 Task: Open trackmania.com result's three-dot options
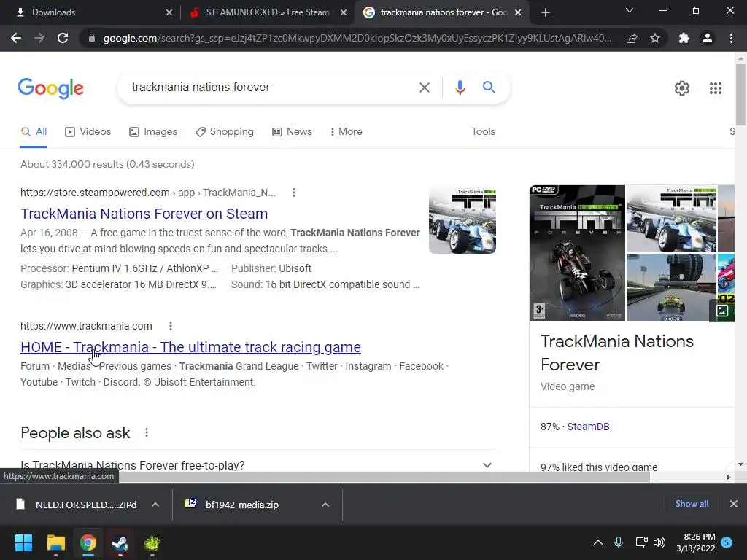[x=171, y=326]
